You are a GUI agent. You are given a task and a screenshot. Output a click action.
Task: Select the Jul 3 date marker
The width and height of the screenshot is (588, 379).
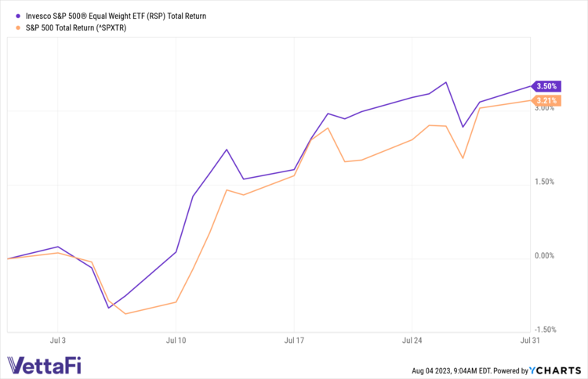click(57, 342)
